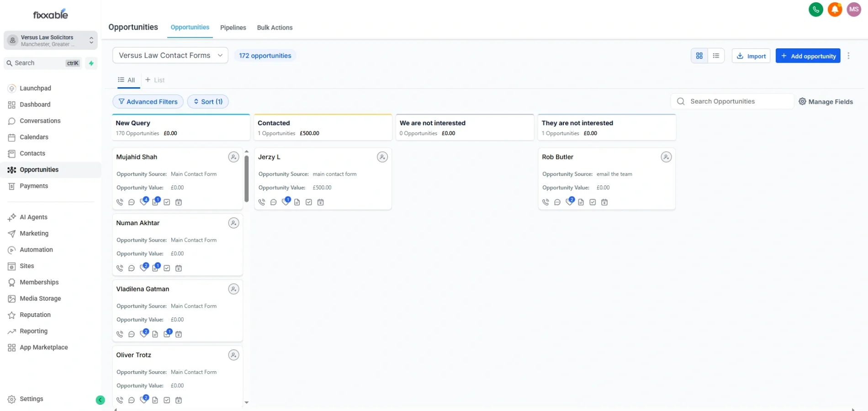Open the three-dot menu near Add opportunity
868x411 pixels.
coord(848,55)
